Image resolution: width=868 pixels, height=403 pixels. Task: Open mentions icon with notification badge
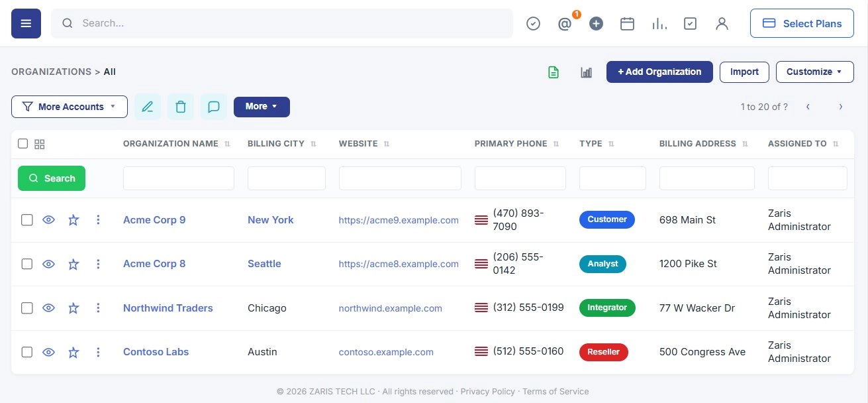(x=565, y=24)
